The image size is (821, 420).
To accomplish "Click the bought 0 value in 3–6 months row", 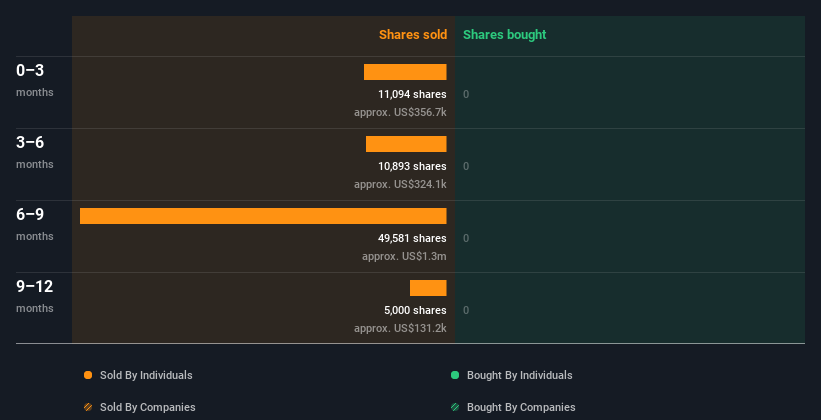I will click(466, 166).
